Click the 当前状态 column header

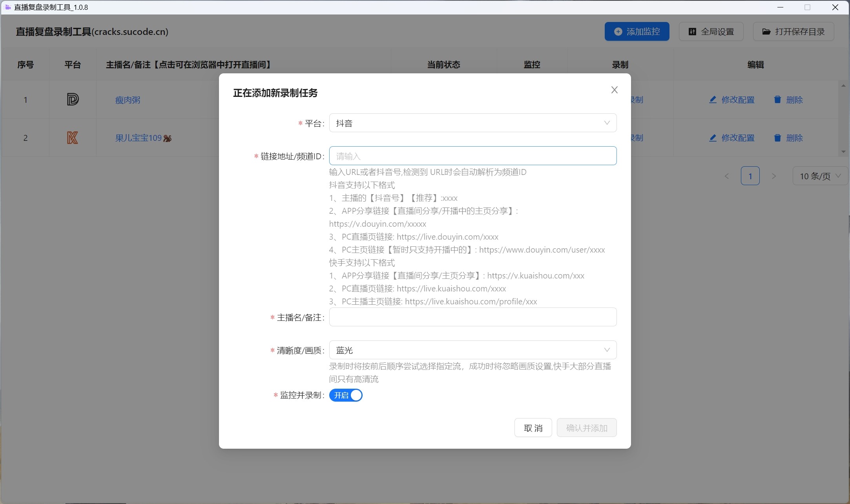coord(443,65)
